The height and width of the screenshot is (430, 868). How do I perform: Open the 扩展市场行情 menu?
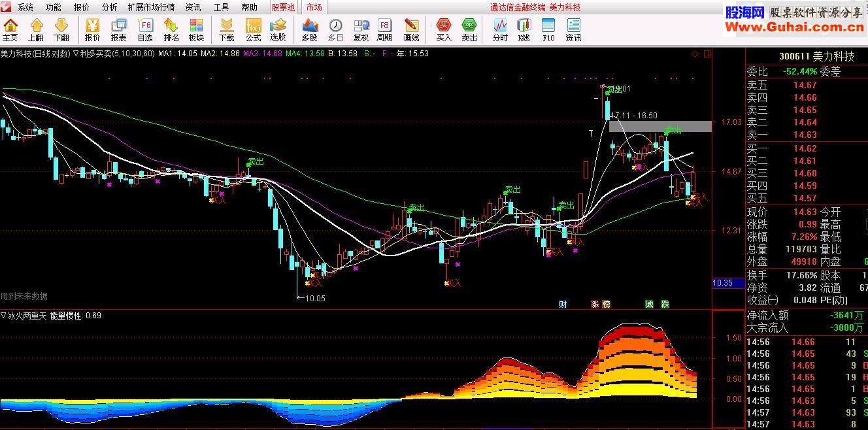151,7
